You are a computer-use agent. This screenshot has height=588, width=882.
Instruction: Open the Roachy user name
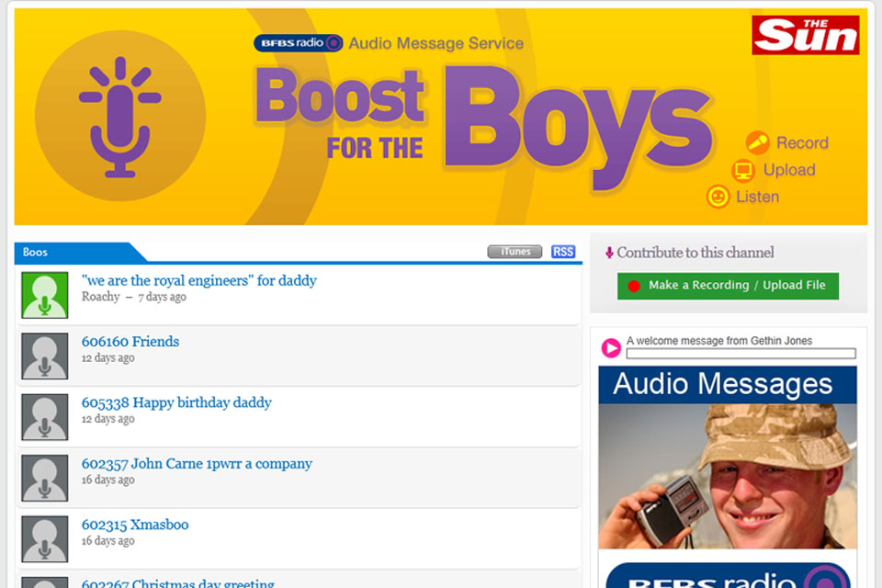coord(101,297)
